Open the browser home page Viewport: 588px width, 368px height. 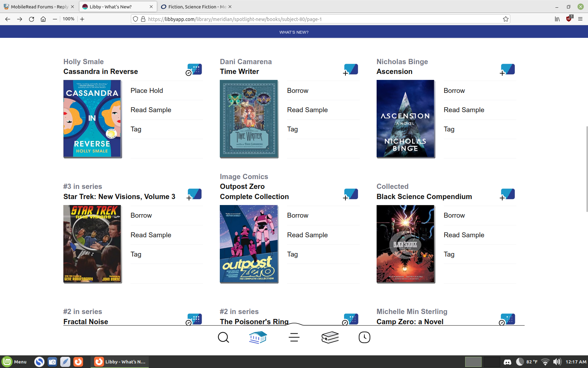point(43,19)
